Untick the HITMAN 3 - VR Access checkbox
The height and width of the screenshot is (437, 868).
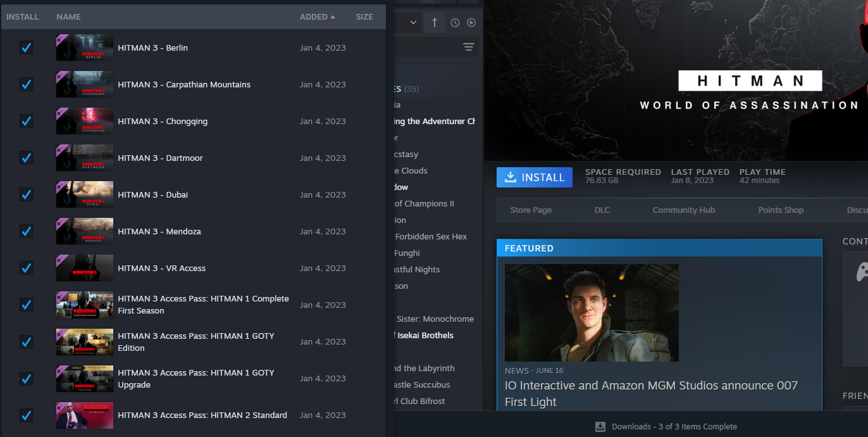coord(26,268)
